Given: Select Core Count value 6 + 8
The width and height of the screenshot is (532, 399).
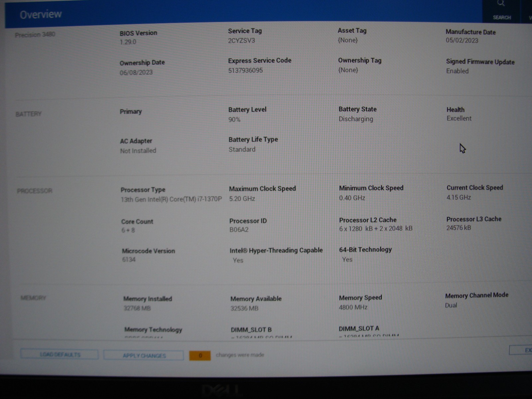Looking at the screenshot, I should (x=128, y=230).
